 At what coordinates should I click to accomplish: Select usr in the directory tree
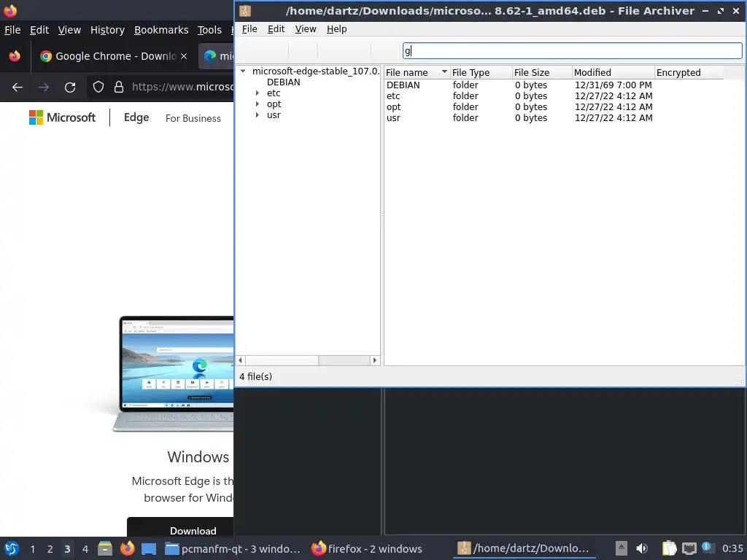coord(274,115)
